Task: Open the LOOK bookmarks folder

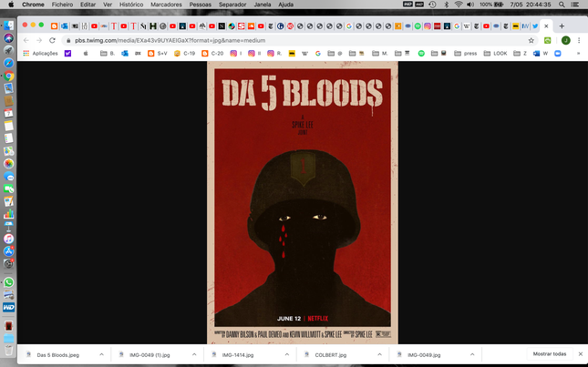Action: coord(495,54)
